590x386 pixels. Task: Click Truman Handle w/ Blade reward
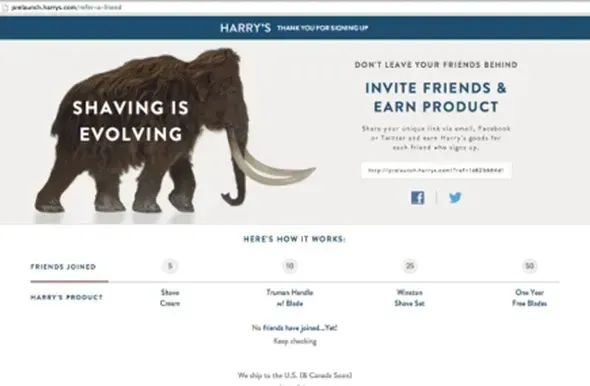(x=290, y=298)
